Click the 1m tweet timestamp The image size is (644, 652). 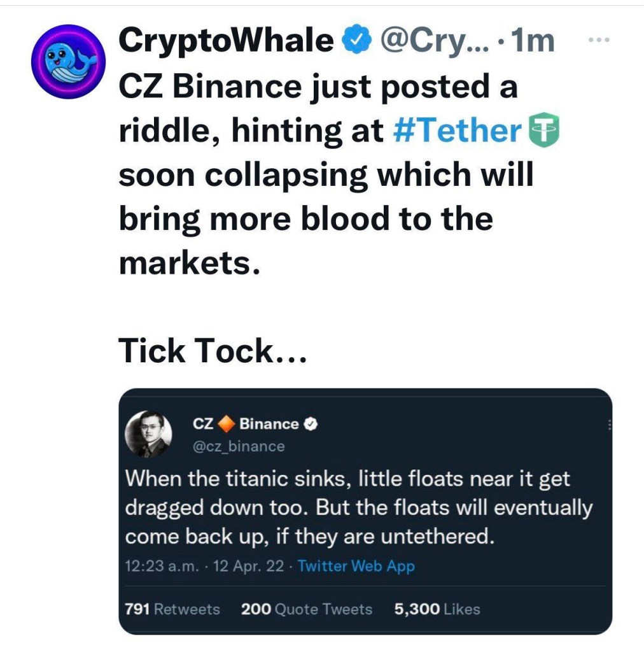[x=533, y=41]
